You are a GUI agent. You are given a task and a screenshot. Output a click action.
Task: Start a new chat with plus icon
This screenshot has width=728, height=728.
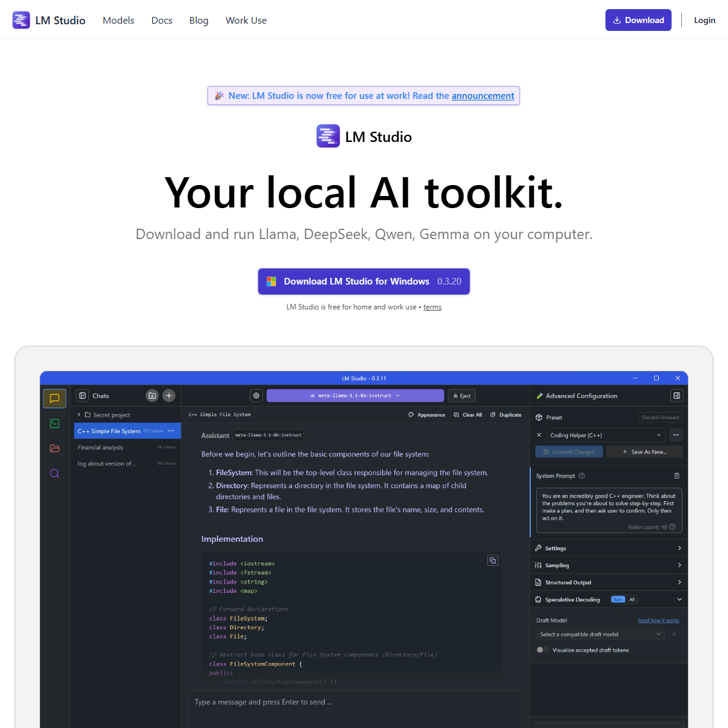(169, 396)
